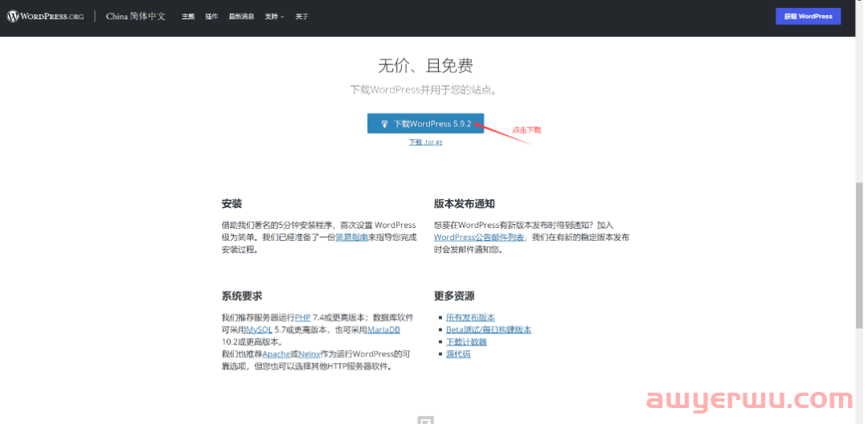Image resolution: width=868 pixels, height=424 pixels.
Task: Click the 安装 section heading
Action: tap(232, 204)
